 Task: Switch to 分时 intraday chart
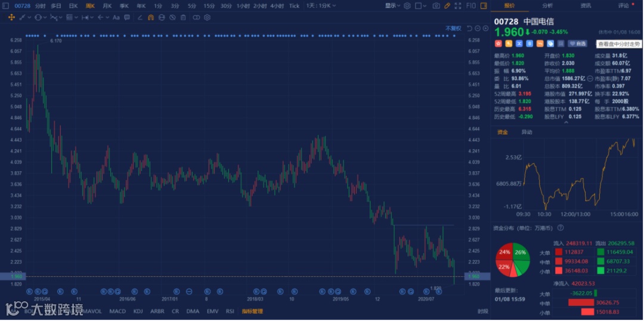point(41,6)
